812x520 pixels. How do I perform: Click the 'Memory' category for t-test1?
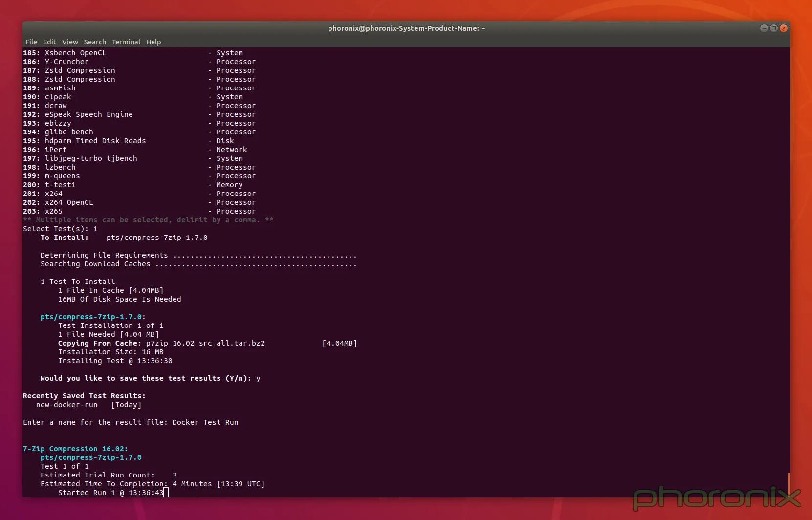(230, 185)
